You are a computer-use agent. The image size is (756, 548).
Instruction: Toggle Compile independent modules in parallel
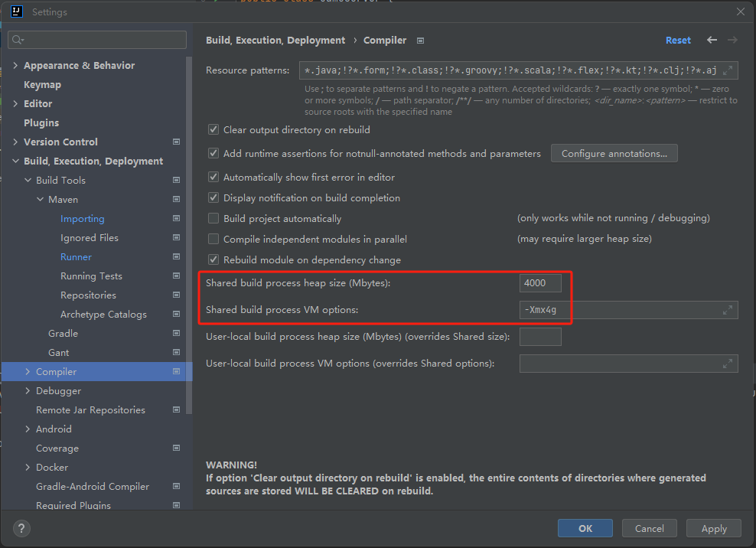pos(213,239)
